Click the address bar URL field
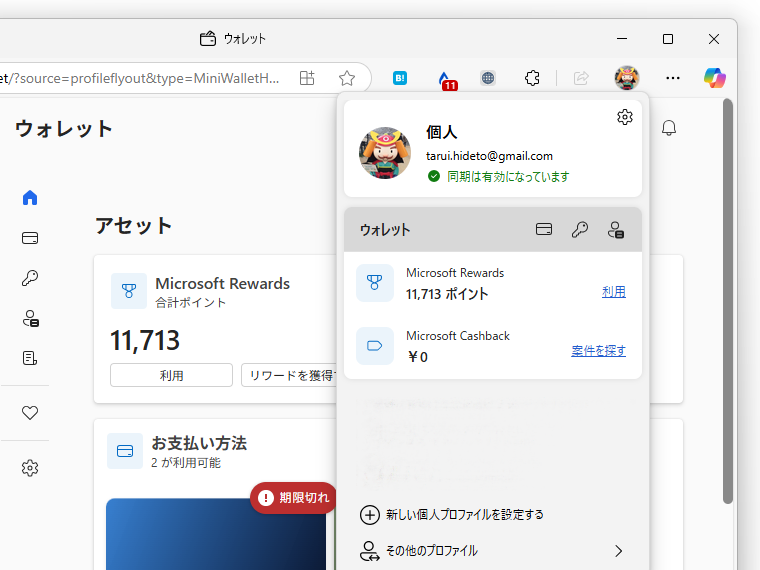 [x=141, y=78]
